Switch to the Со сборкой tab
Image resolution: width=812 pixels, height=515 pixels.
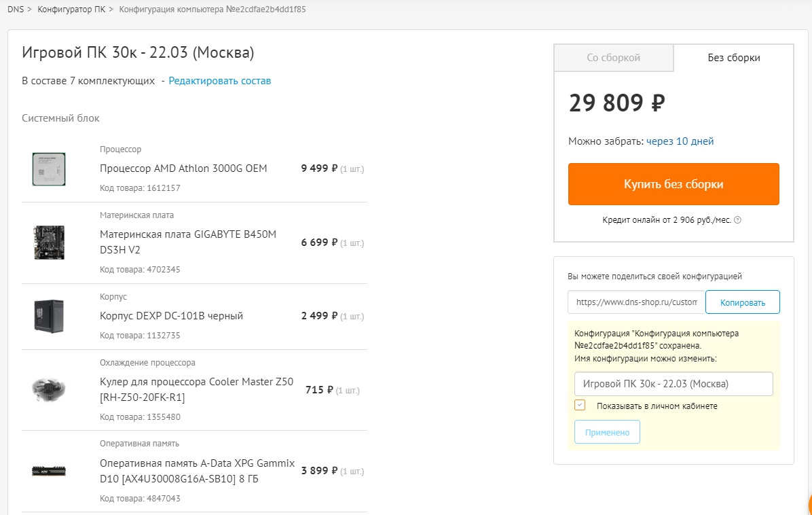click(x=614, y=58)
